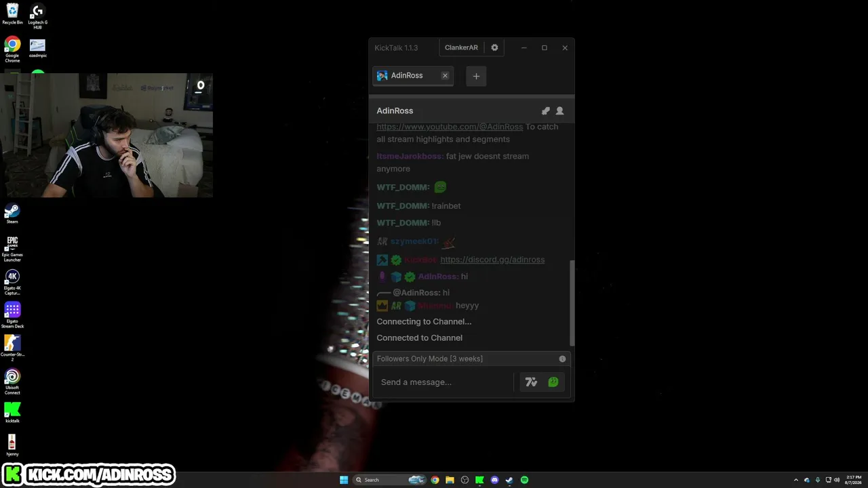This screenshot has width=868, height=488.
Task: Click the taskbar Search box
Action: point(389,480)
